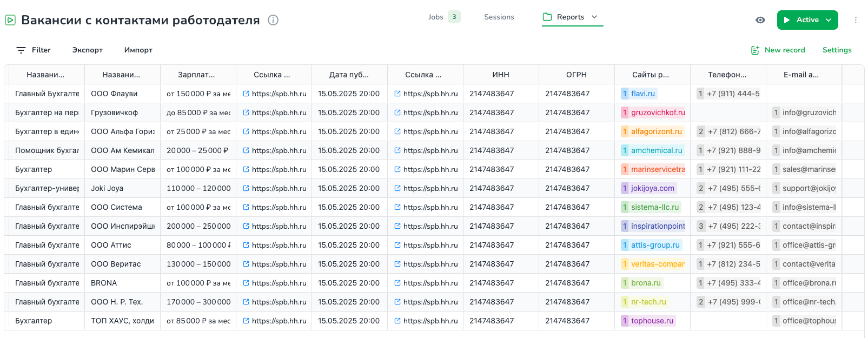Click the green play icon beside the title
This screenshot has width=868, height=338.
click(x=10, y=20)
